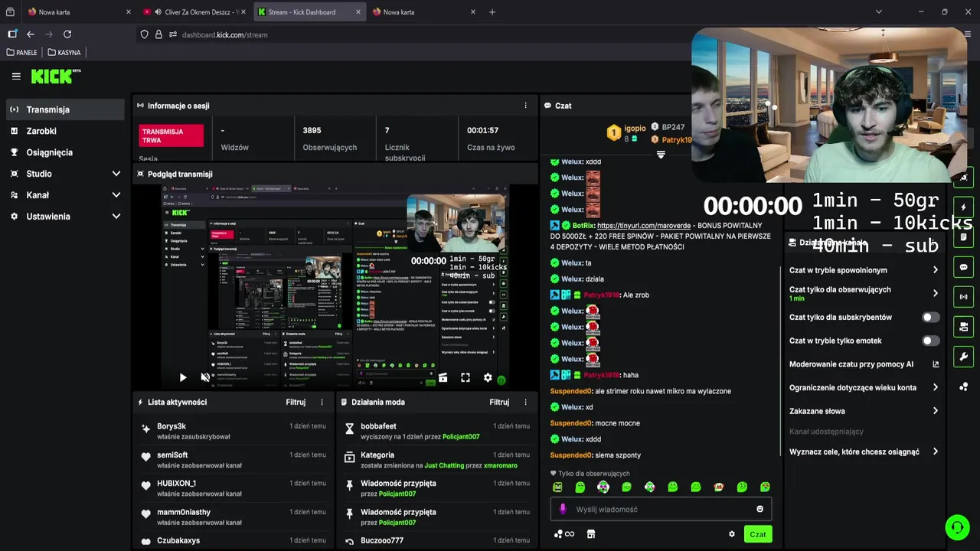Viewport: 980px width, 551px height.
Task: Open Czat w trybie spowolnionym options
Action: (x=864, y=270)
